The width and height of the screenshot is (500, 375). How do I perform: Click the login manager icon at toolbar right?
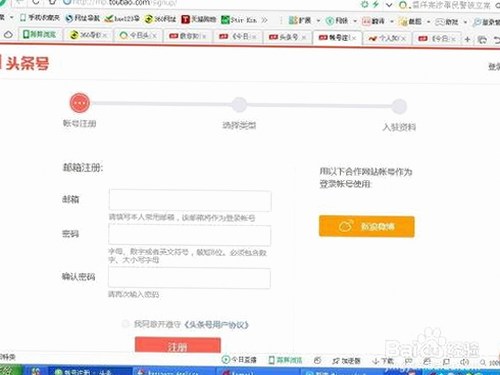click(x=486, y=22)
